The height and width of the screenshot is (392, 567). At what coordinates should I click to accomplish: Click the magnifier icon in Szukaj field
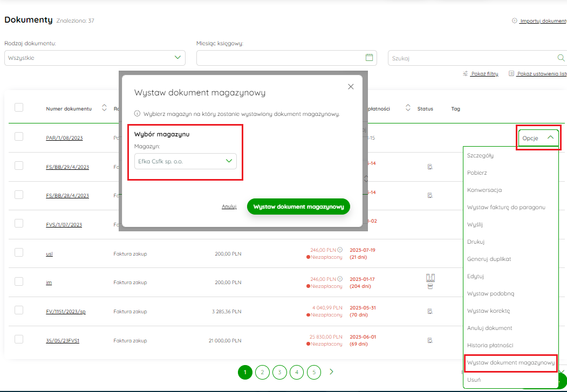[x=561, y=58]
